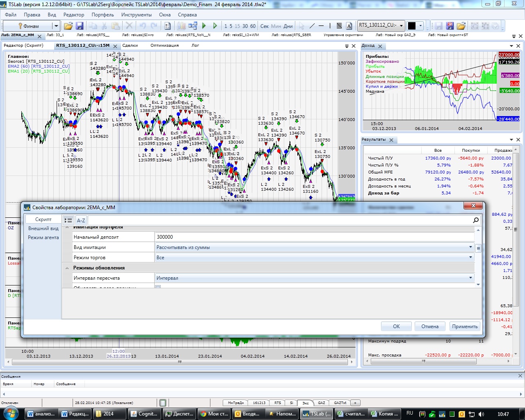Click the save diskette icon in toolbar

(80, 26)
